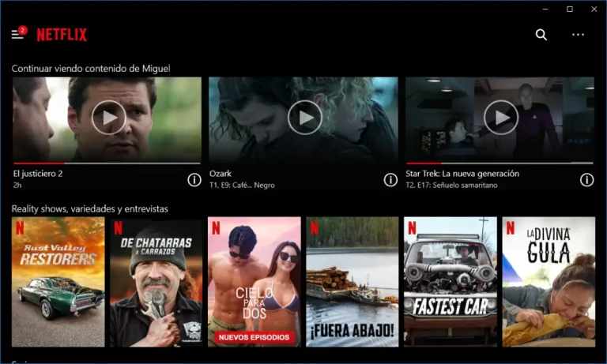
Task: Click 'Star Trek: La nueva generación' title text
Action: click(462, 174)
